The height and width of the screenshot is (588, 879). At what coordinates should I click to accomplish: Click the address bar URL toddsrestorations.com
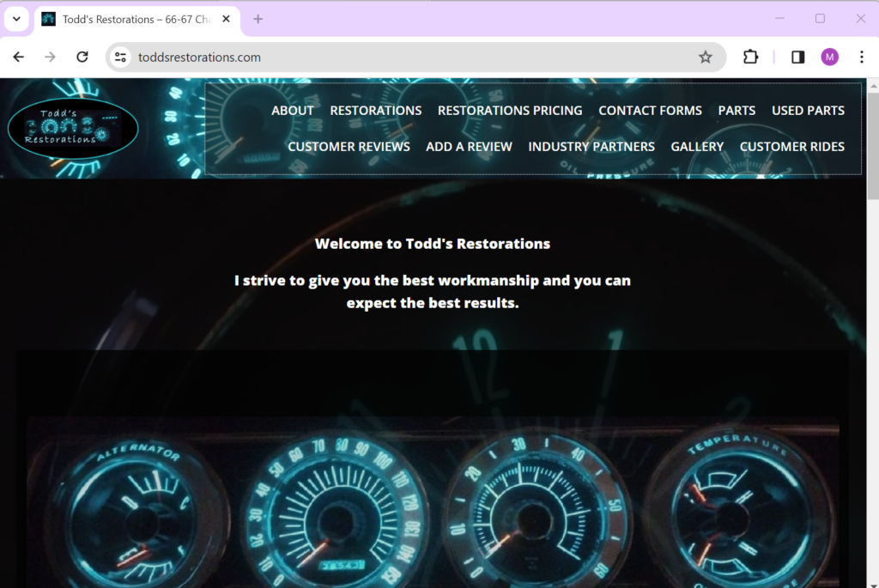(x=199, y=58)
